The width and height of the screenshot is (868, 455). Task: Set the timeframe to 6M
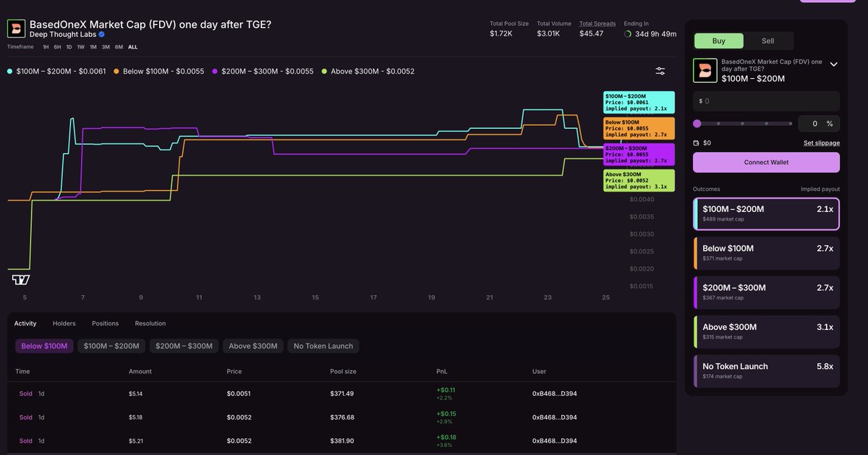[x=119, y=47]
